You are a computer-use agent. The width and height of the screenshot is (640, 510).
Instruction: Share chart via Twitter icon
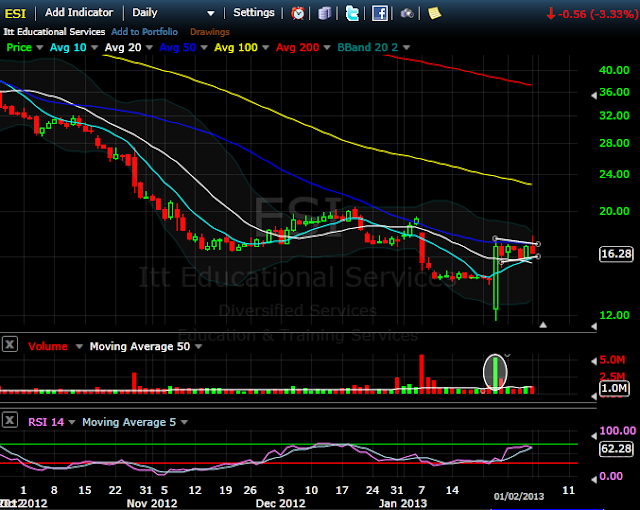(352, 13)
